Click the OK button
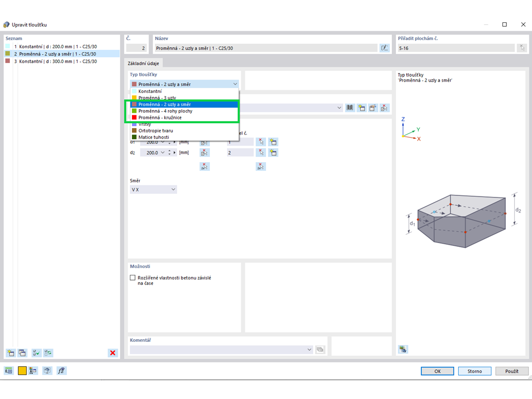 437,371
